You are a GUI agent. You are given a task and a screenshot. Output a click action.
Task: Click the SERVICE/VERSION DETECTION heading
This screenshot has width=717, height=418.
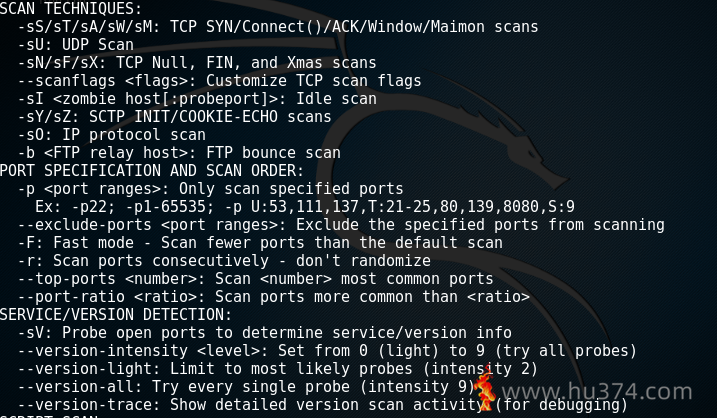click(x=116, y=315)
